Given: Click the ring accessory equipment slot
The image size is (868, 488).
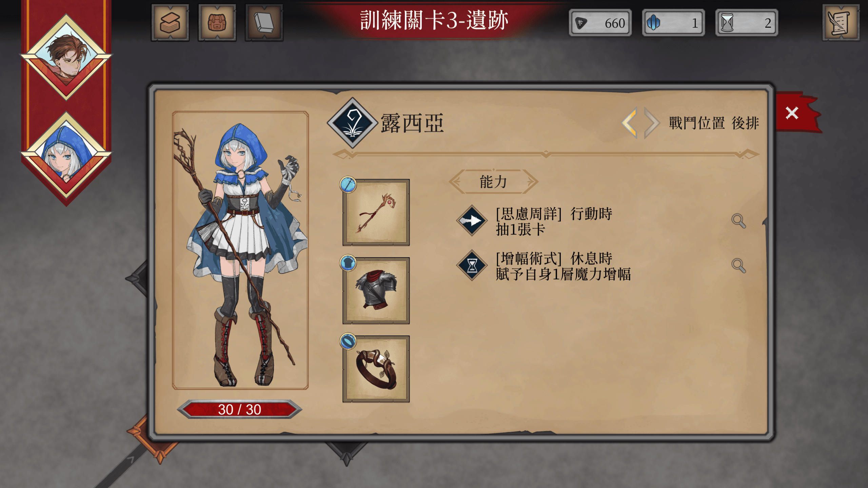Looking at the screenshot, I should [376, 369].
